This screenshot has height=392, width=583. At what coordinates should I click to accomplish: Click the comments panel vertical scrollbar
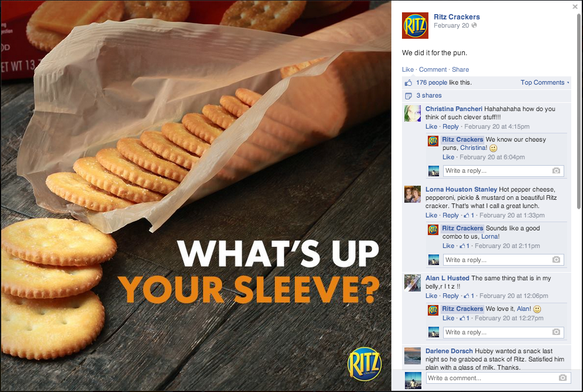coord(578,112)
